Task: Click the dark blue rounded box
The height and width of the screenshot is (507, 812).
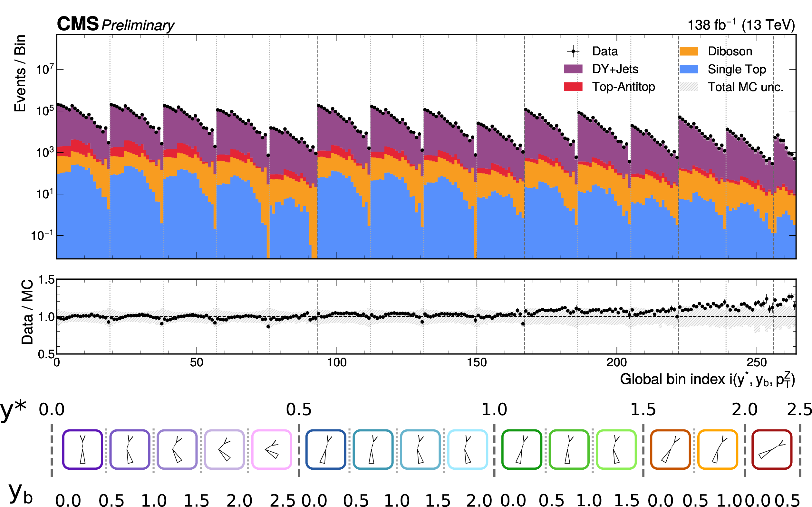Action: tap(325, 449)
